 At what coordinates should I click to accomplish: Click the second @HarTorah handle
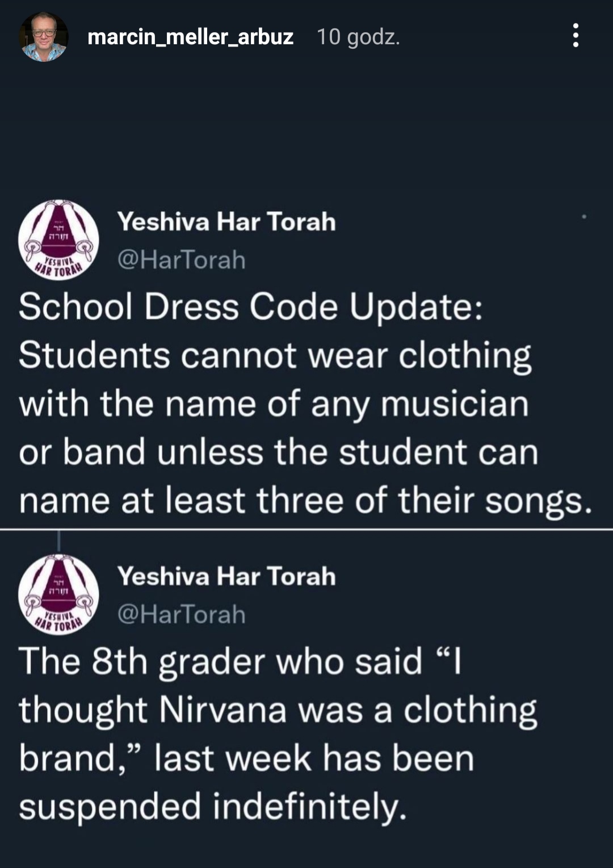pyautogui.click(x=182, y=615)
